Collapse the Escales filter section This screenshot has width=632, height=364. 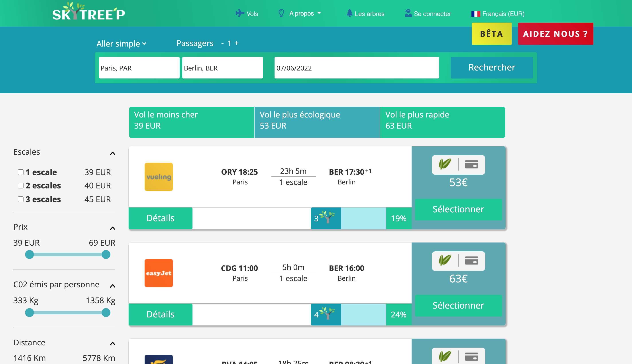point(112,153)
